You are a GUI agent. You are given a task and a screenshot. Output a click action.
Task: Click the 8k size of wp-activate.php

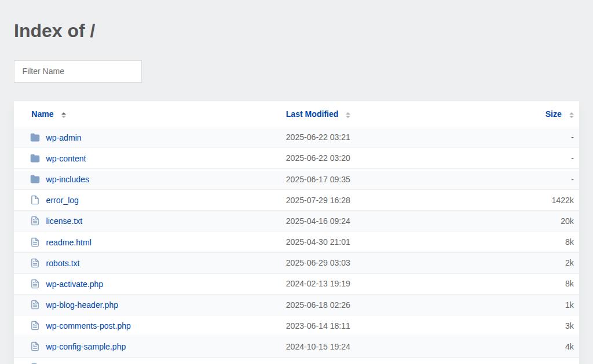tap(569, 284)
